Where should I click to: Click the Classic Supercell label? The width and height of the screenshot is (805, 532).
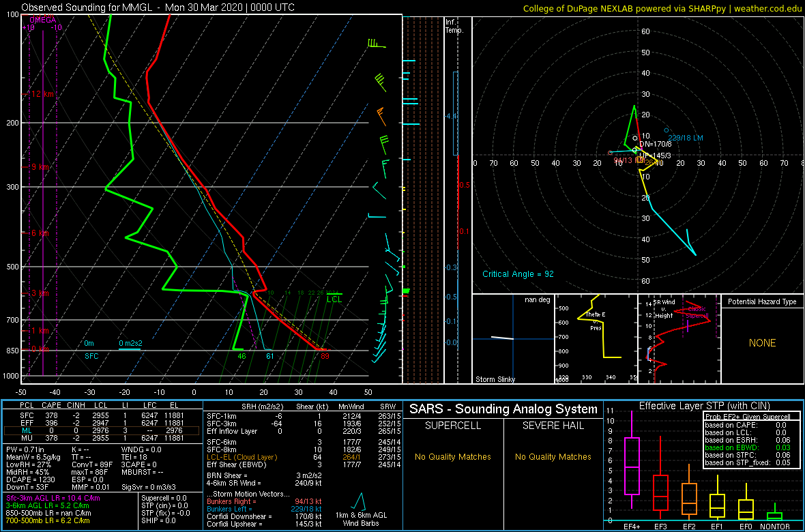click(x=697, y=313)
